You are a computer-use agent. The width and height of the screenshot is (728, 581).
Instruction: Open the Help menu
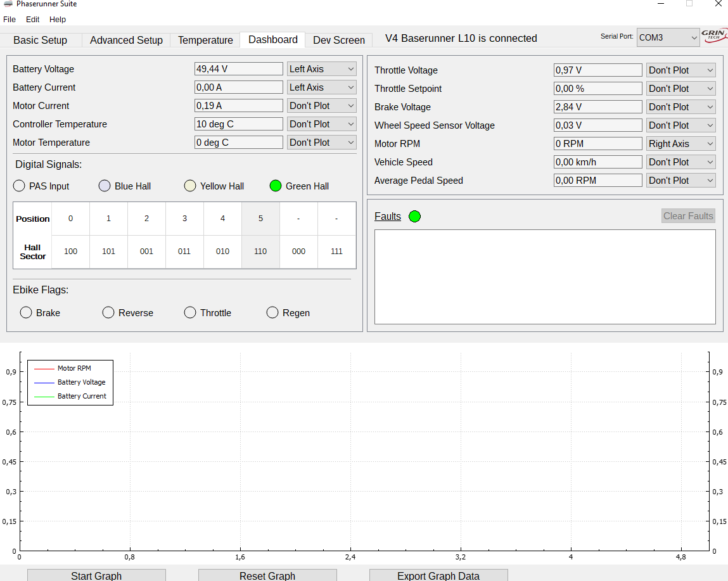pyautogui.click(x=57, y=19)
